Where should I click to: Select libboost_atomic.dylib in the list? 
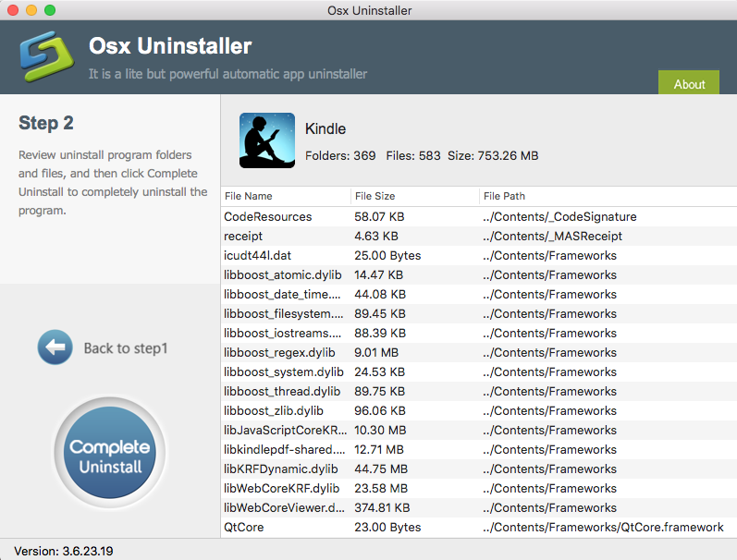281,274
